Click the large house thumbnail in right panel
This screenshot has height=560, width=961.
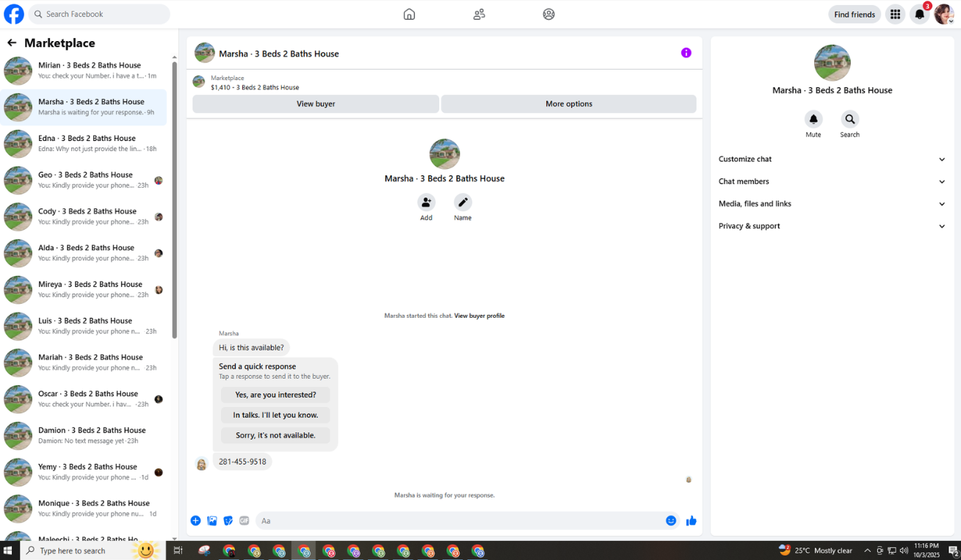[832, 62]
